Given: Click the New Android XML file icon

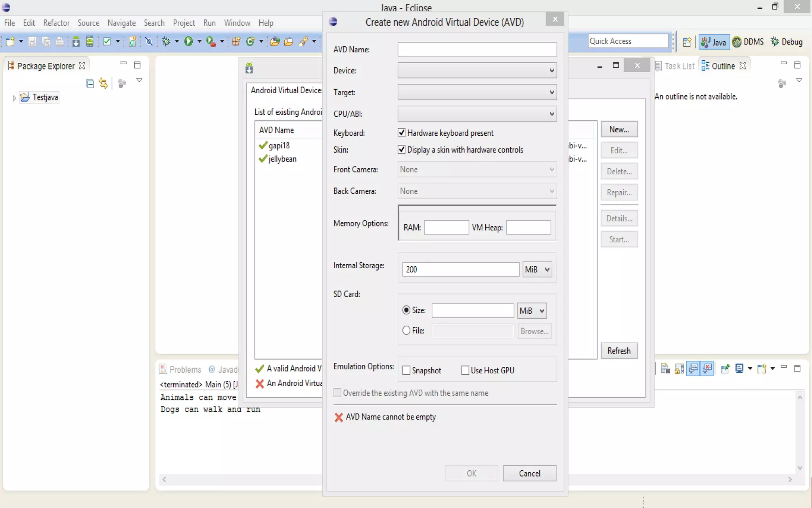Looking at the screenshot, I should click(133, 41).
